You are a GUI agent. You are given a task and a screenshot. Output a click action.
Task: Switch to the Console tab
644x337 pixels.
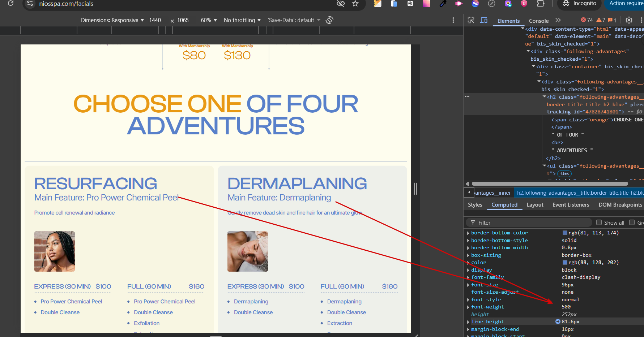pyautogui.click(x=538, y=21)
